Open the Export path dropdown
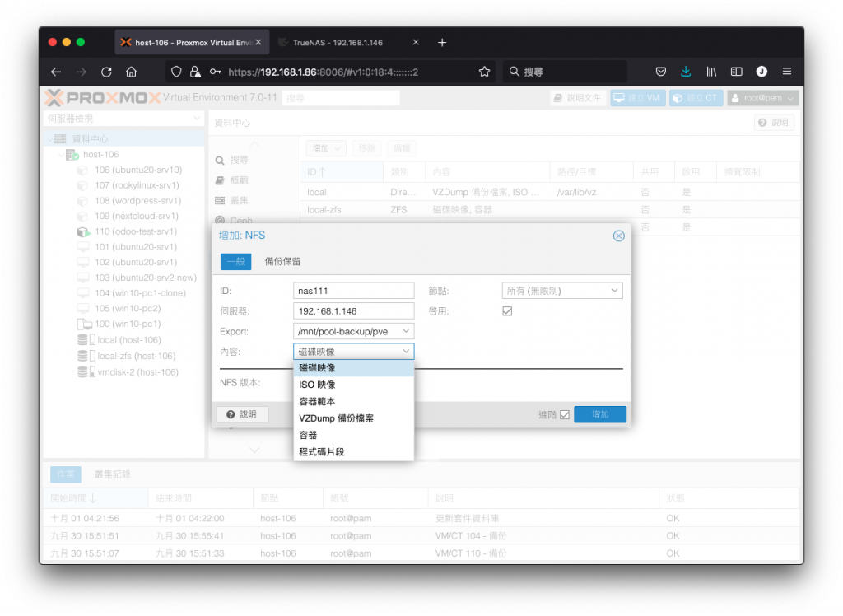843x616 pixels. [x=407, y=331]
